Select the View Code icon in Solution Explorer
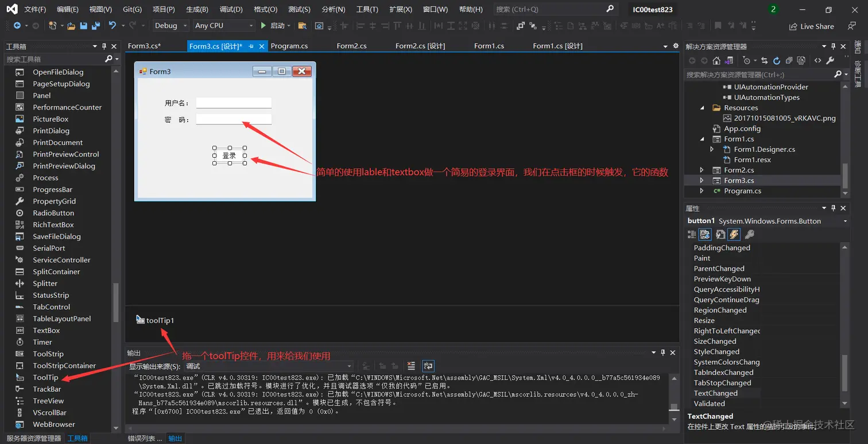This screenshot has width=868, height=444. coord(817,60)
